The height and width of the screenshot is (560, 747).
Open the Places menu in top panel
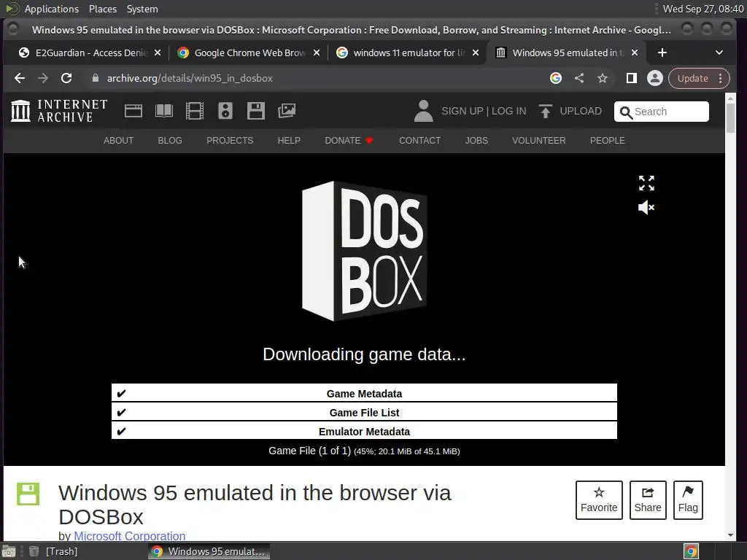(x=102, y=9)
